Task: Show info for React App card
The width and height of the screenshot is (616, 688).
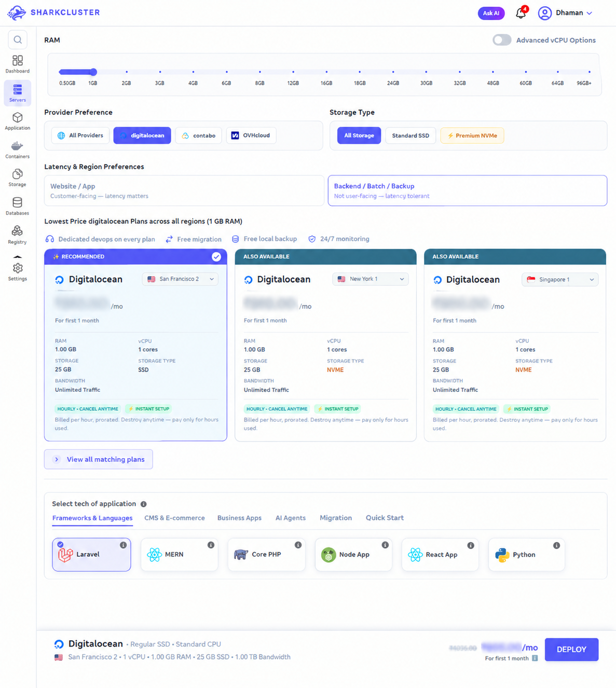Action: point(471,545)
